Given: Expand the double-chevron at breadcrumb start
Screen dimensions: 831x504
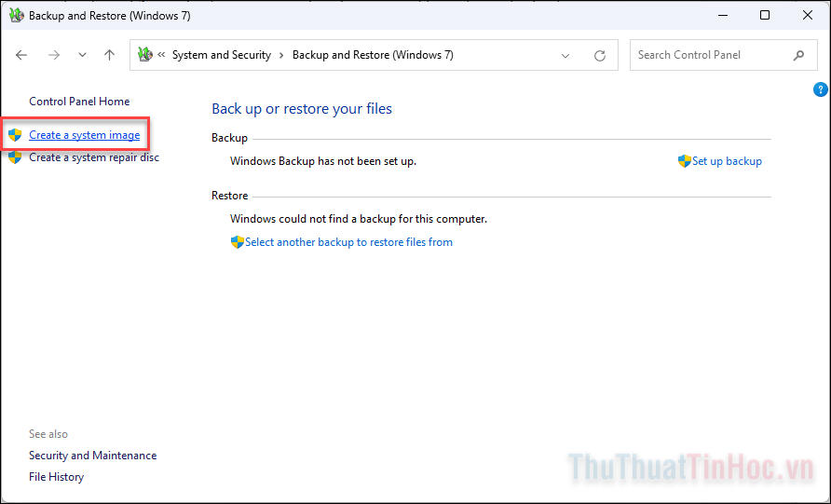Looking at the screenshot, I should [x=161, y=55].
